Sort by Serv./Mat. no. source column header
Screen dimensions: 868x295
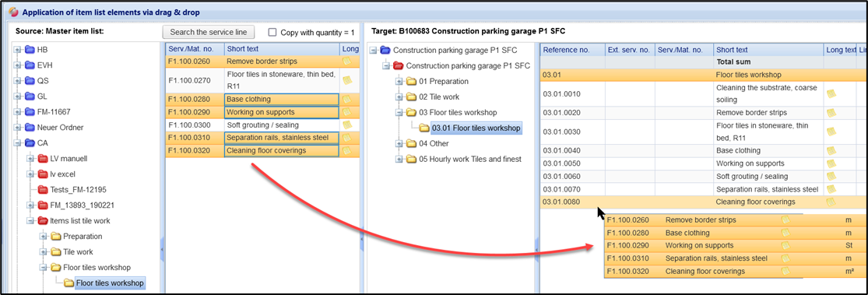(195, 49)
